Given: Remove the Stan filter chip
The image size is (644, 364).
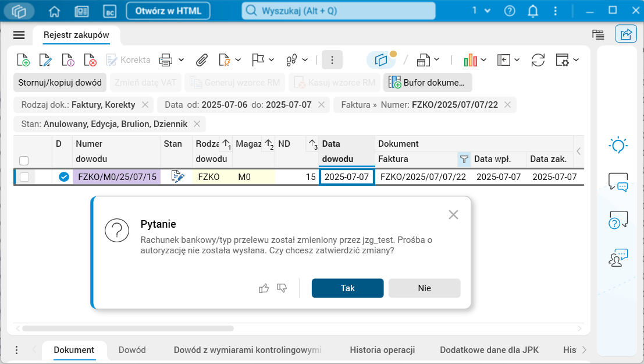Looking at the screenshot, I should [197, 124].
